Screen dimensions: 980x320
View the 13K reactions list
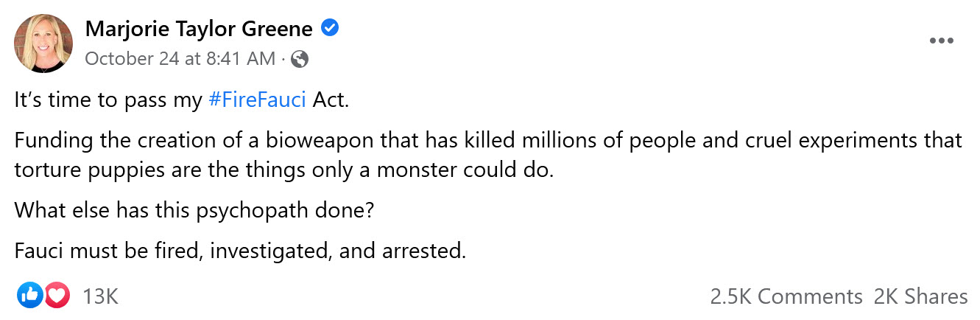[101, 296]
